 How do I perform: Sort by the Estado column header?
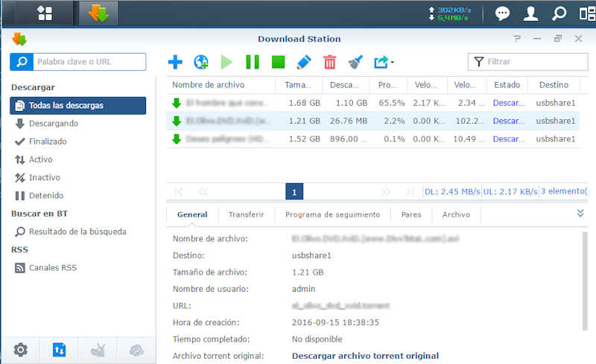[x=507, y=85]
